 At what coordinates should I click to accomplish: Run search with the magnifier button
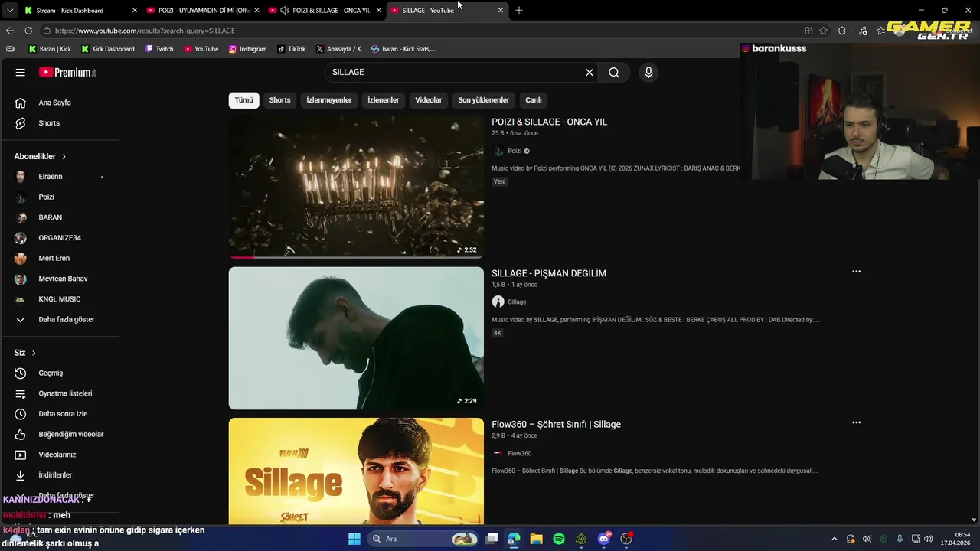614,72
